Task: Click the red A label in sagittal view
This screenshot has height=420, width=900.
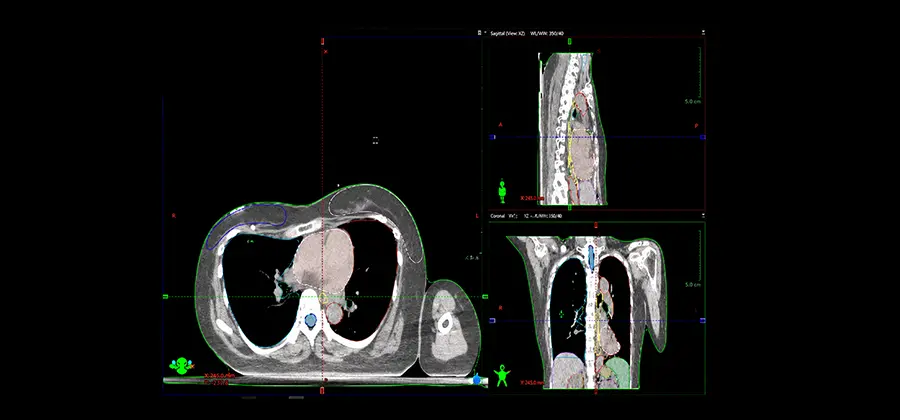Action: (501, 124)
